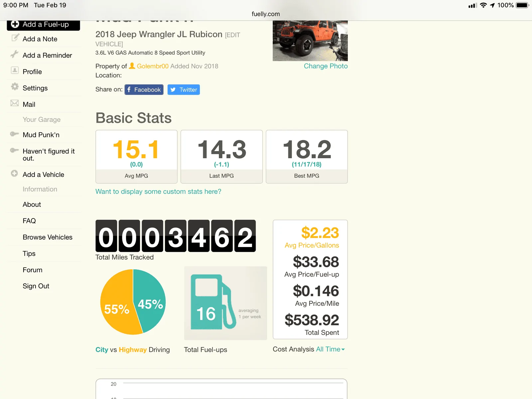
Task: Open Settings in the sidebar
Action: pos(35,88)
